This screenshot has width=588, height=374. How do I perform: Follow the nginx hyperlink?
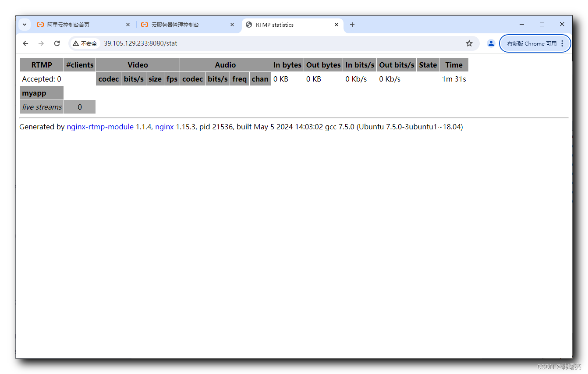[x=164, y=127]
